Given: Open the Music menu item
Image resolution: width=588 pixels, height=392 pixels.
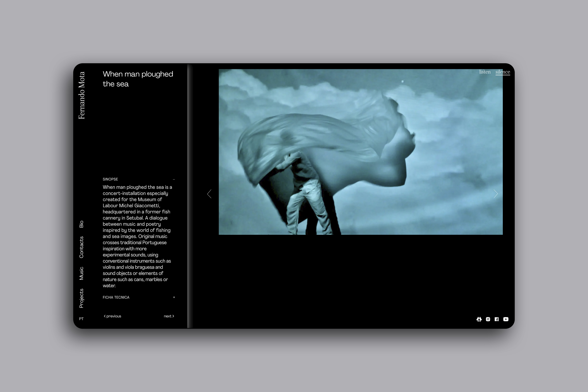Looking at the screenshot, I should click(81, 273).
